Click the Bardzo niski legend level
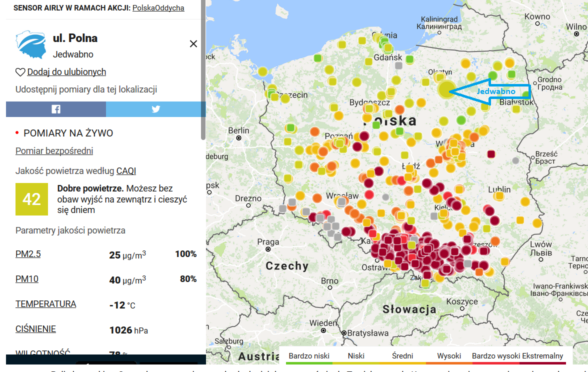588x372 pixels. point(309,356)
